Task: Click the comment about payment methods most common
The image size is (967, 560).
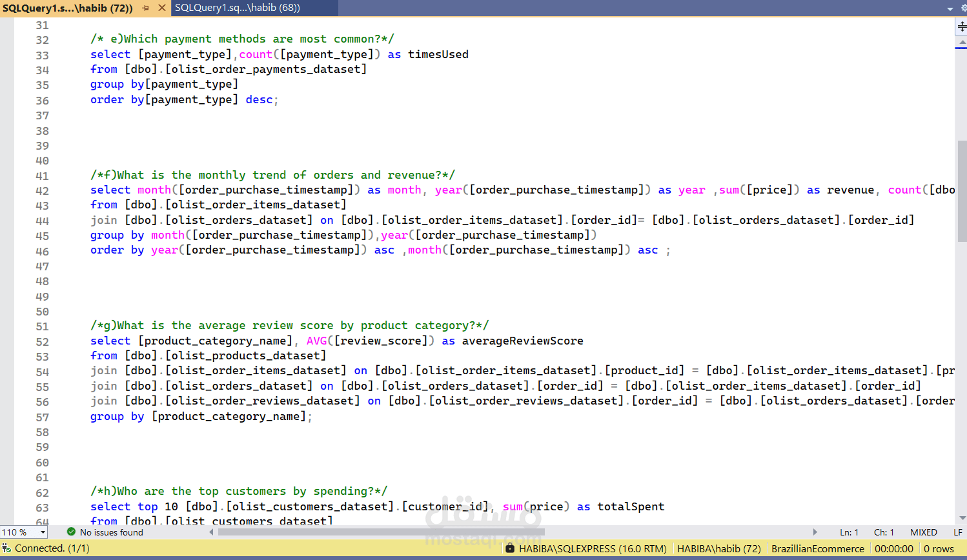Action: point(242,39)
